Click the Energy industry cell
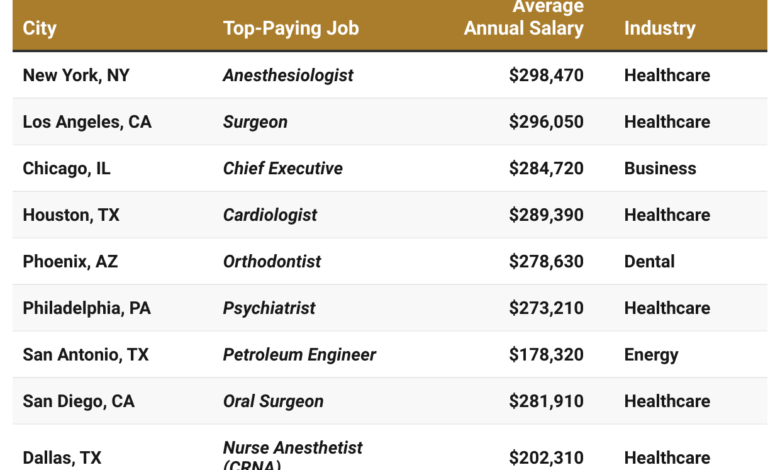The image size is (780, 470). pos(651,354)
